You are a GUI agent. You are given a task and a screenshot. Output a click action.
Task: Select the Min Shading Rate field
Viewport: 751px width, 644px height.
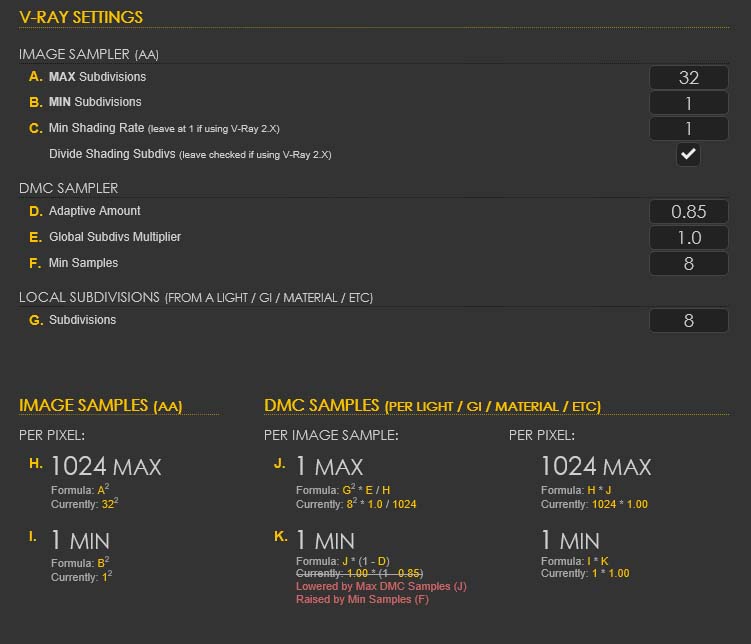tap(688, 129)
